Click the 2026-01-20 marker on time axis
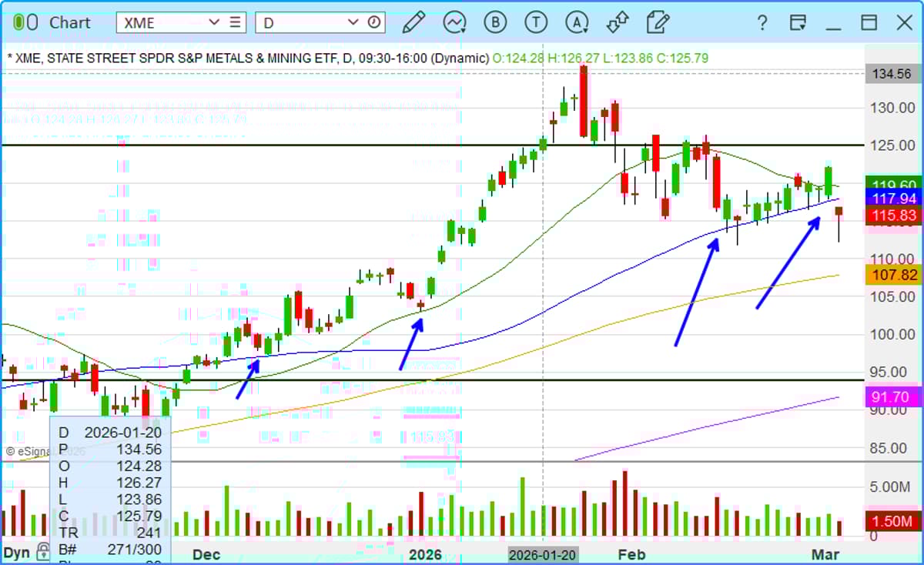The height and width of the screenshot is (565, 924). [x=542, y=553]
